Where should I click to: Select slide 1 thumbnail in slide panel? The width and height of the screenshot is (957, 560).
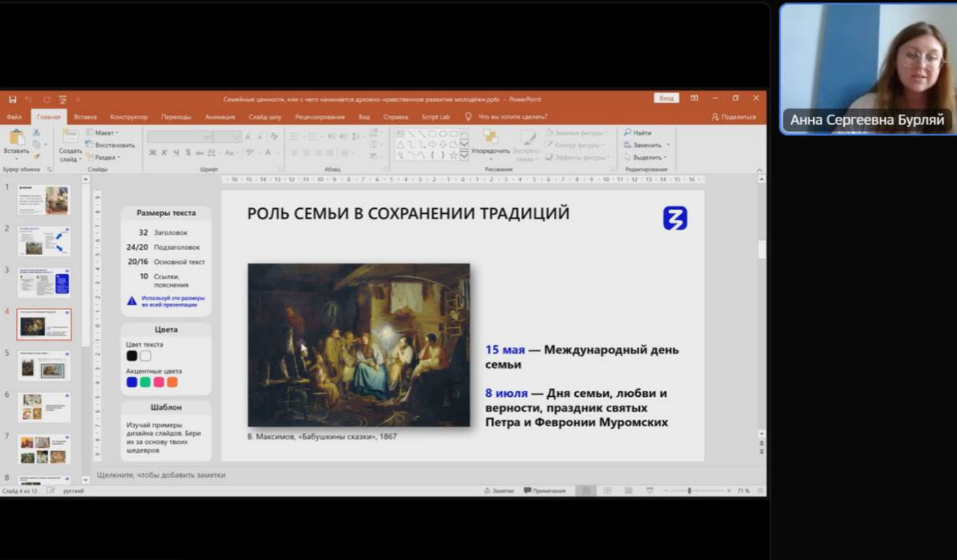click(44, 200)
